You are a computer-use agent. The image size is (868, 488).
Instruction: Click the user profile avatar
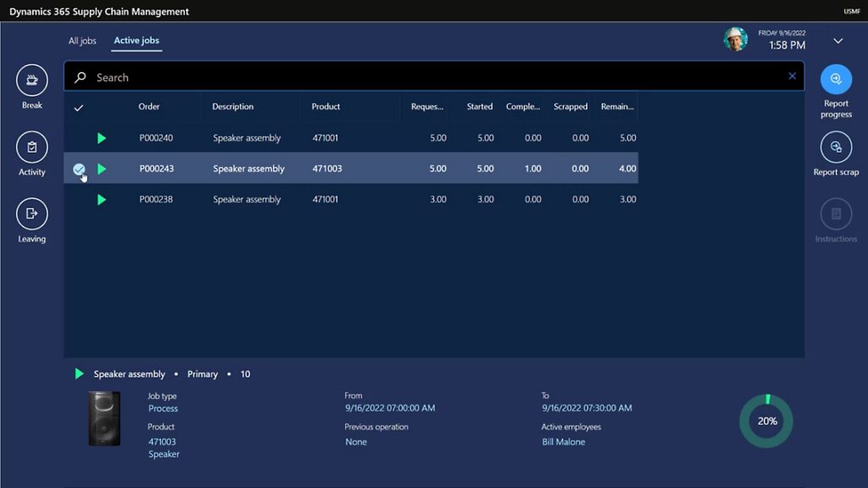tap(735, 39)
